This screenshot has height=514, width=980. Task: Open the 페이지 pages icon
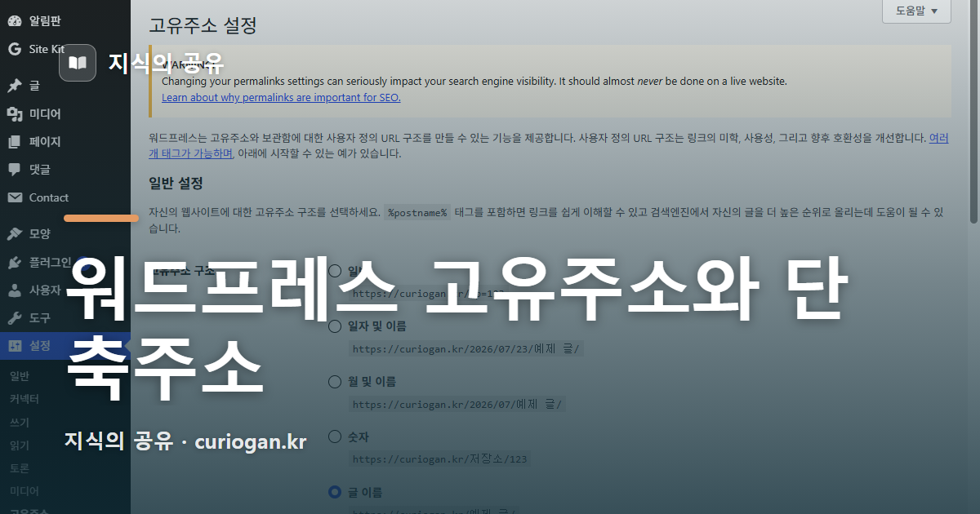[14, 141]
